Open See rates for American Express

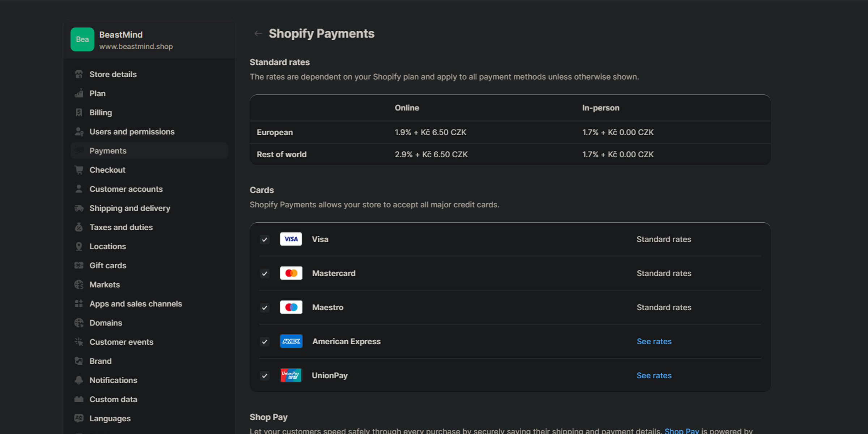[x=654, y=341]
